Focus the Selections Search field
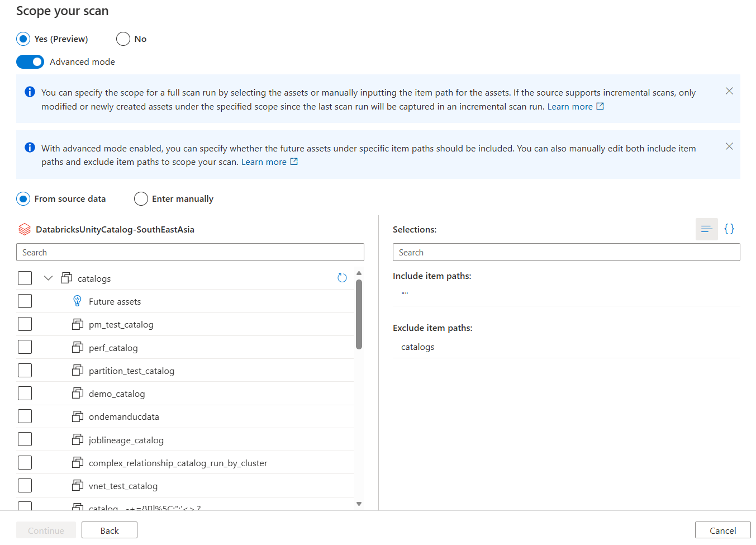 [x=566, y=252]
